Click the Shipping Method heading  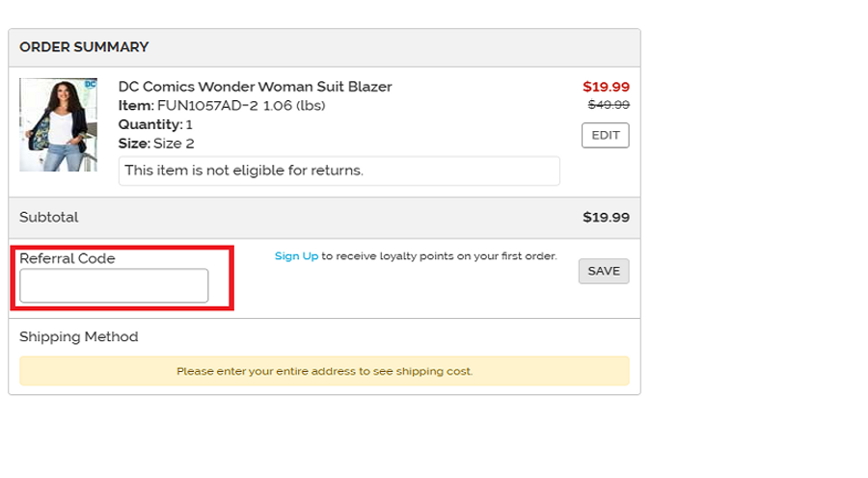(79, 336)
